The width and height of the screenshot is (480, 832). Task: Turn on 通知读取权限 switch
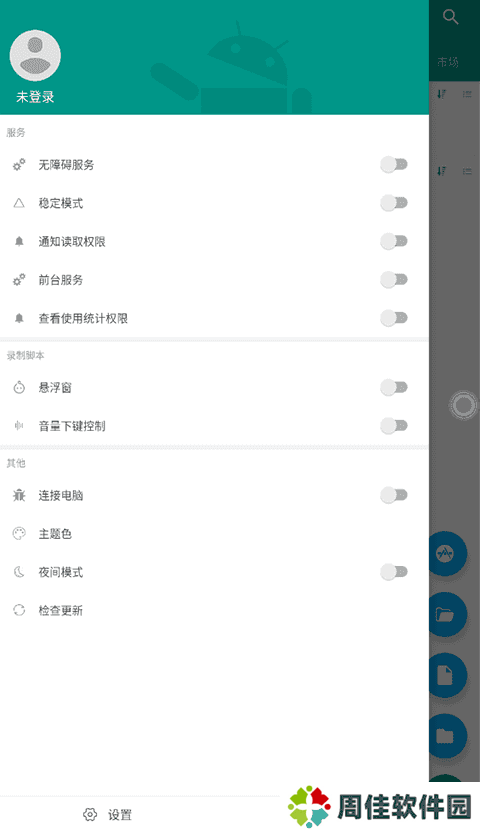pos(394,241)
